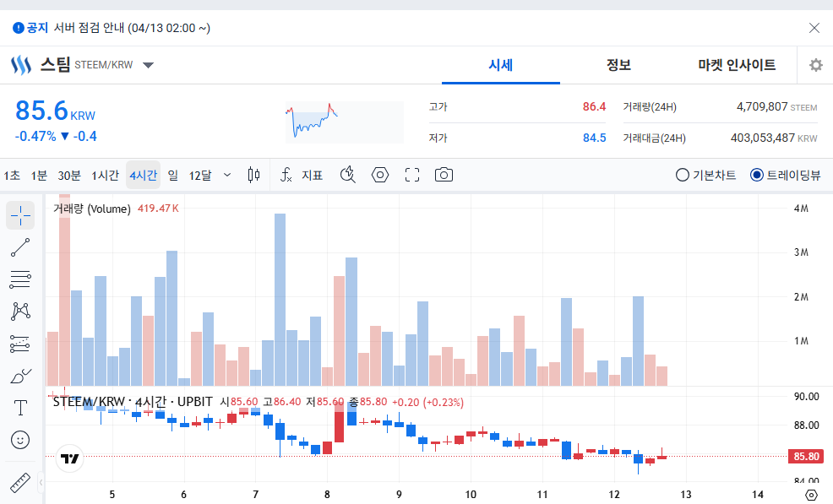Open the horizontal lines Fibonacci tool
The image size is (833, 504).
pyautogui.click(x=20, y=279)
